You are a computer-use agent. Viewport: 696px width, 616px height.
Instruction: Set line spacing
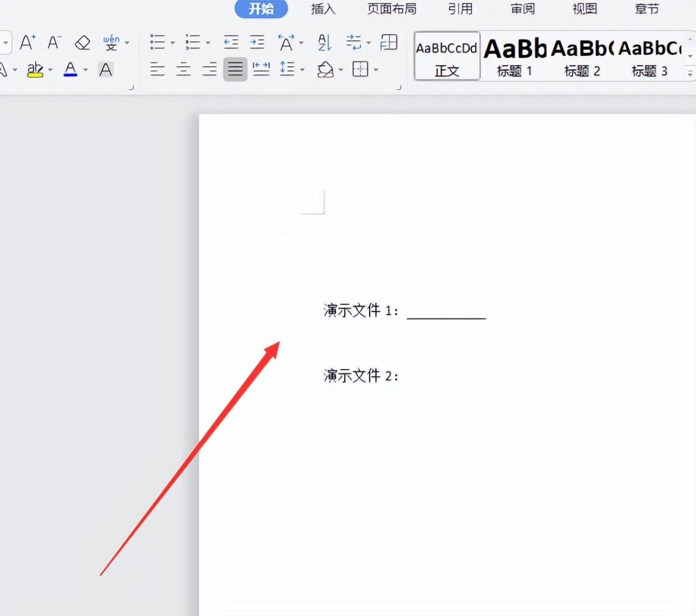(287, 69)
